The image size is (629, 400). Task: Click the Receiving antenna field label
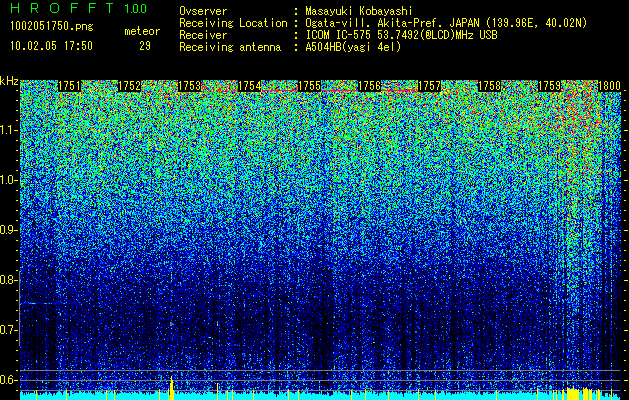pyautogui.click(x=230, y=47)
